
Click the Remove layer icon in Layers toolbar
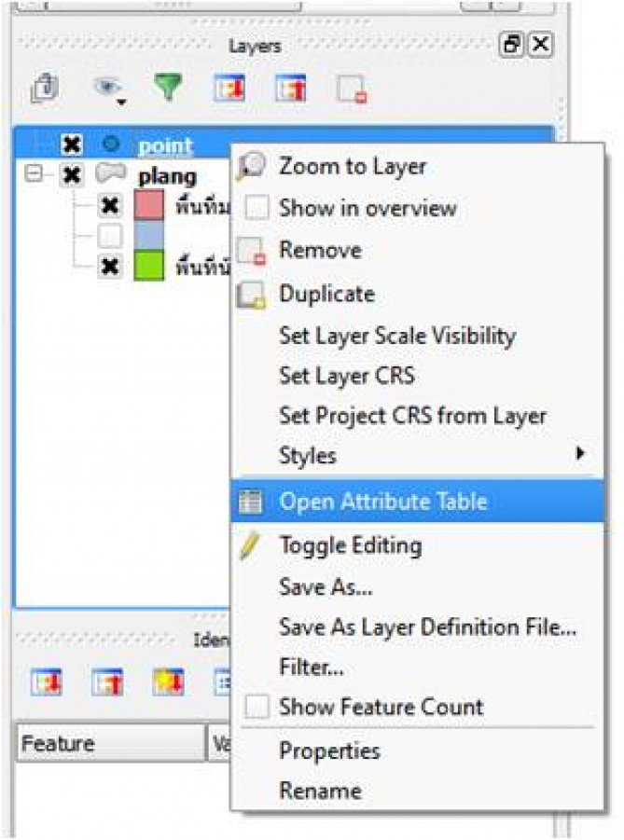pos(353,89)
